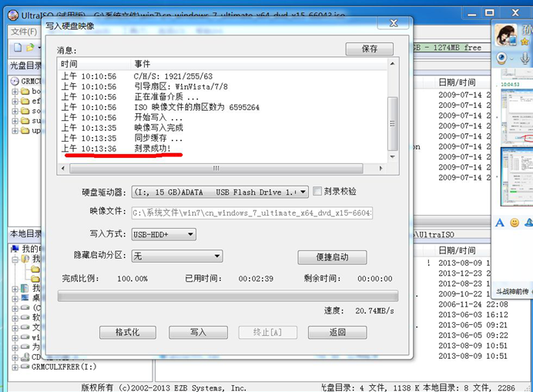Expand the 'ef' folder in disc tree
The width and height of the screenshot is (533, 392).
point(15,102)
